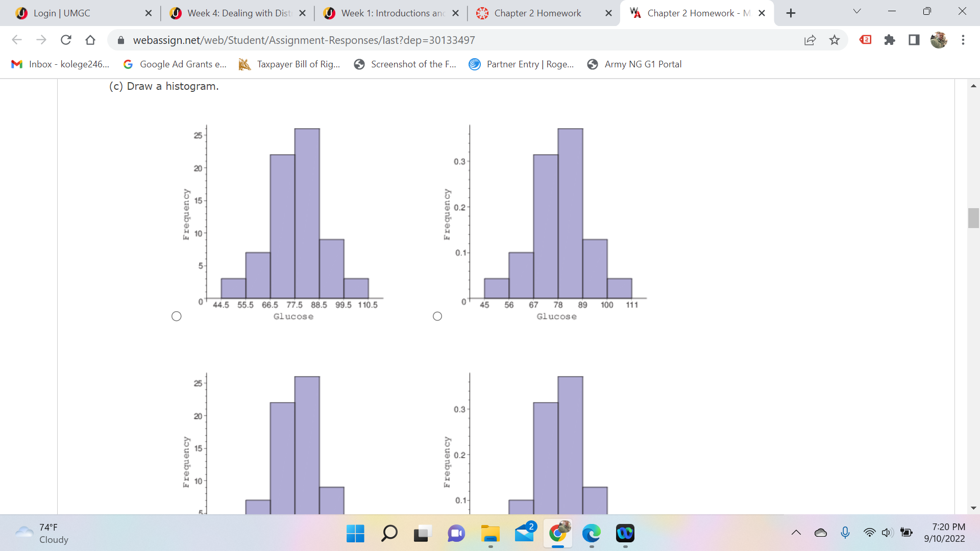The image size is (980, 551).
Task: Click the Google Ad Grants bookmark icon
Action: (128, 64)
